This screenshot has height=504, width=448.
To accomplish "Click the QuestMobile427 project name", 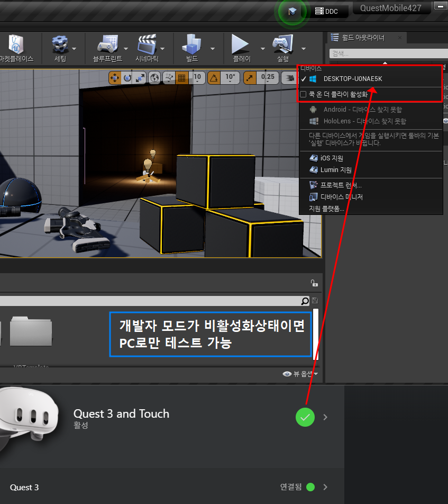I will (391, 8).
